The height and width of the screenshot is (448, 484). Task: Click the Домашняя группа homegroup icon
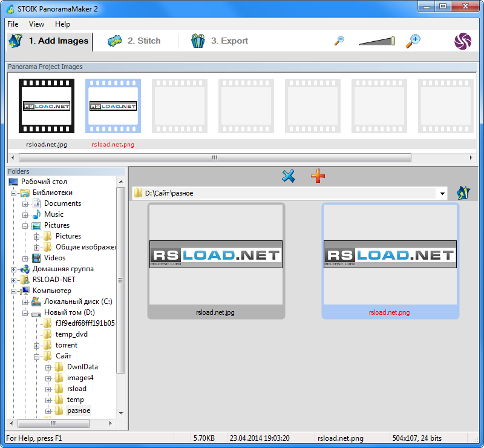[25, 269]
